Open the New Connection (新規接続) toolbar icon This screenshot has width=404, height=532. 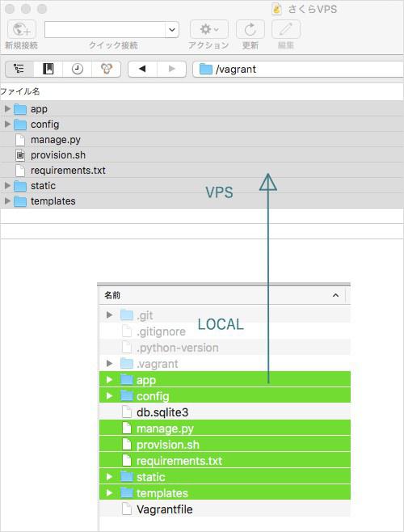[22, 30]
